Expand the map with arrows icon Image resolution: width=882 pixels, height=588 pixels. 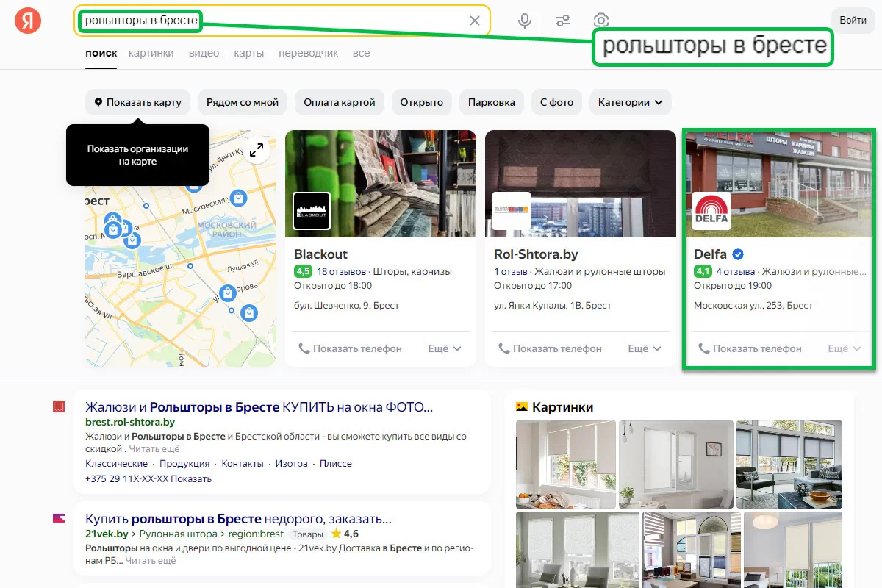point(257,150)
